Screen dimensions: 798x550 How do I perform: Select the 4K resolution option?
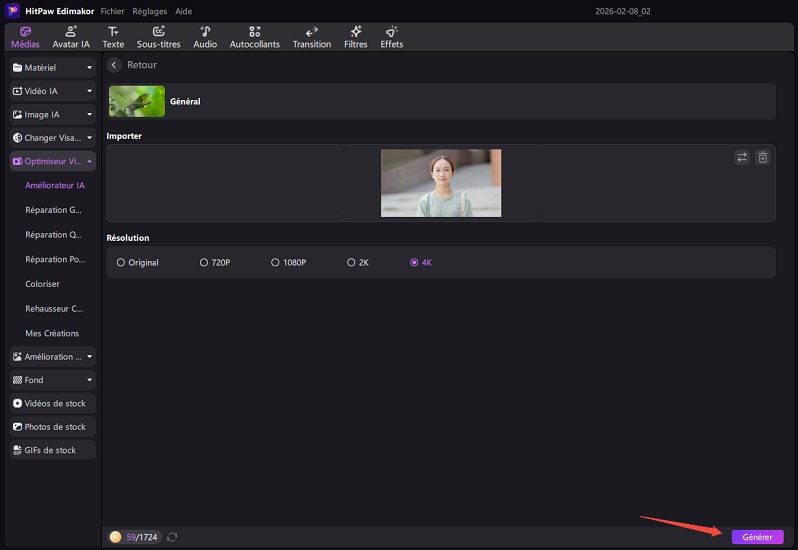421,263
